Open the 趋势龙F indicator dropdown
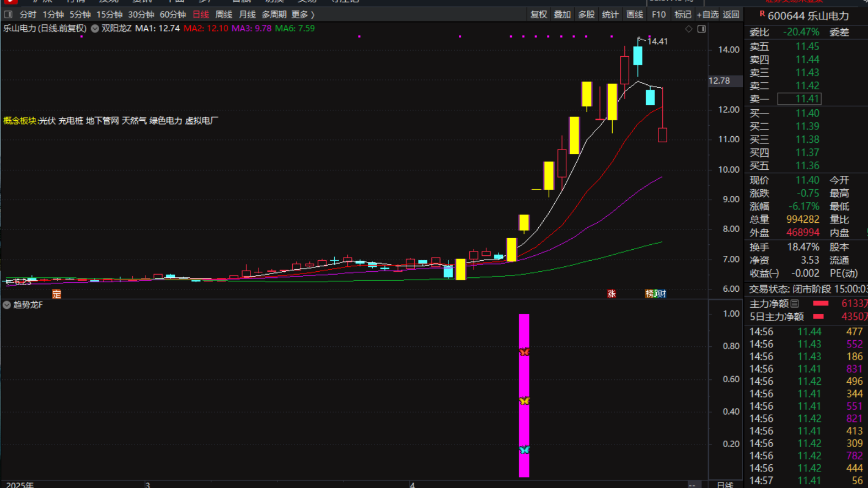Screen dimensions: 868x488 point(7,305)
